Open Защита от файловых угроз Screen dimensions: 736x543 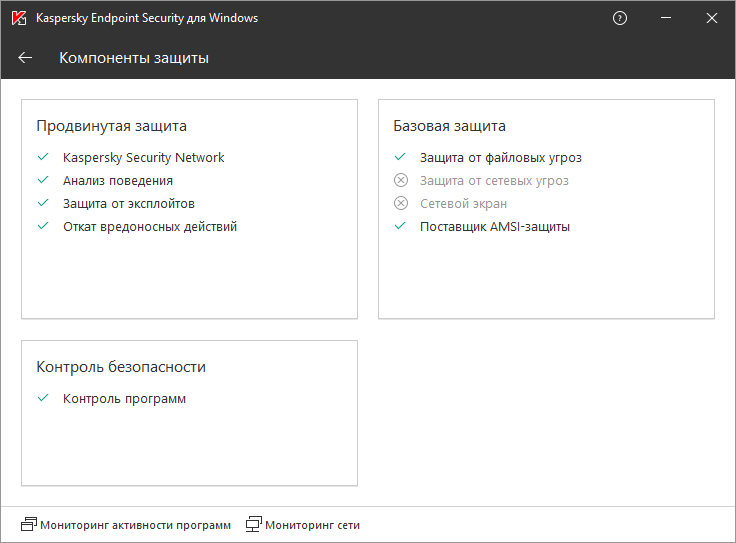click(x=500, y=158)
